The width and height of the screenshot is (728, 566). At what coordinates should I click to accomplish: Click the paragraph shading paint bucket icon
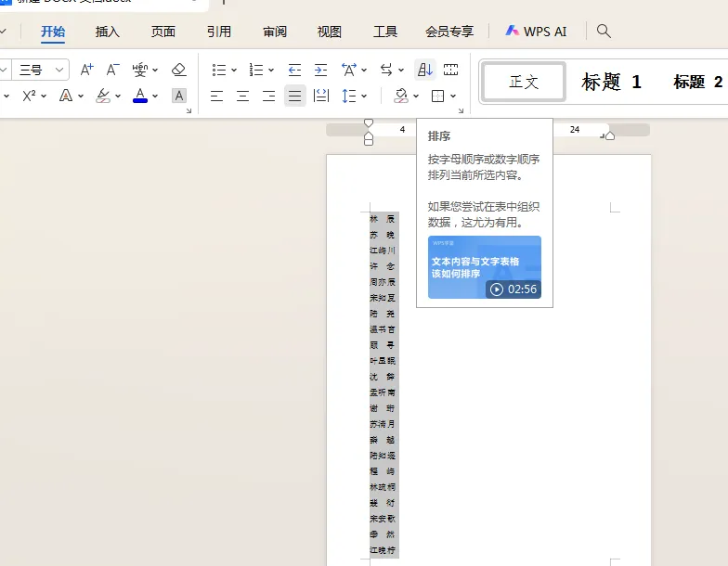(x=401, y=96)
